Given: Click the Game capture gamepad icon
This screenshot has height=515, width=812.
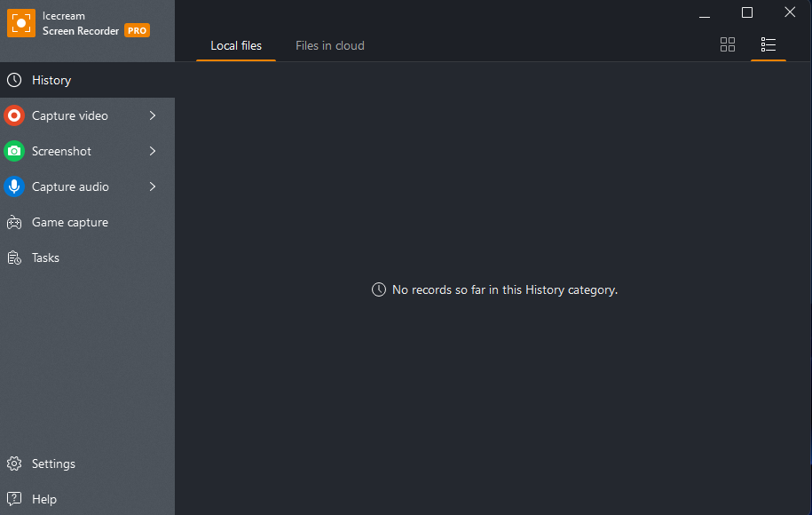Looking at the screenshot, I should 14,222.
